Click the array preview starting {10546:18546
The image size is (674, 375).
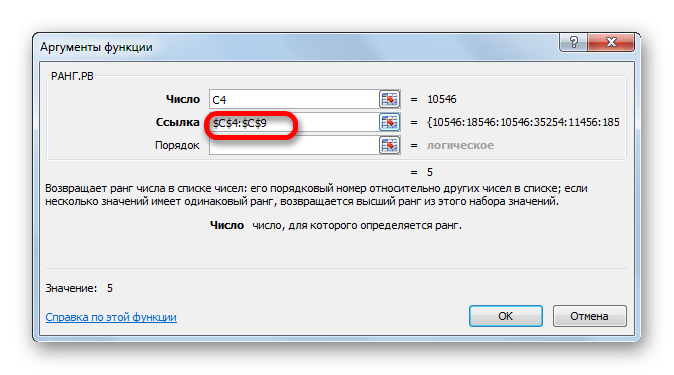pyautogui.click(x=523, y=123)
